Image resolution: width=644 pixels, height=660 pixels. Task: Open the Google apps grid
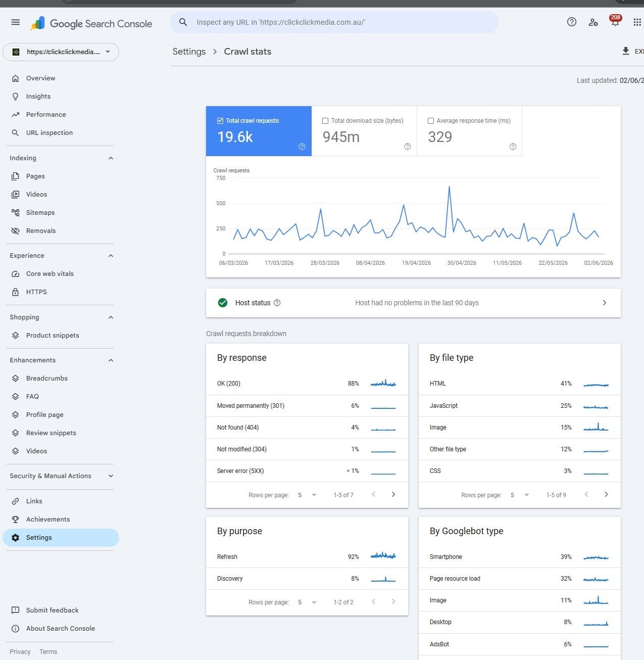tap(637, 22)
